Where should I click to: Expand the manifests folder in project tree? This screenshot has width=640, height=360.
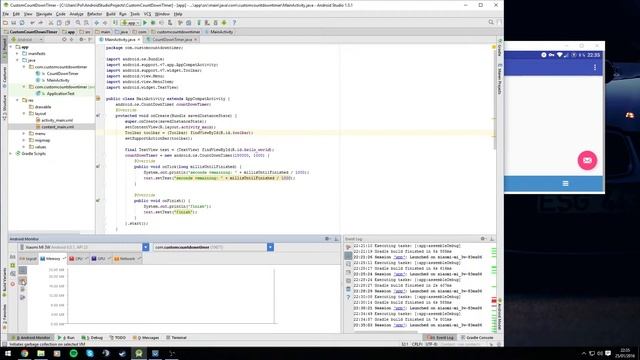(x=18, y=53)
